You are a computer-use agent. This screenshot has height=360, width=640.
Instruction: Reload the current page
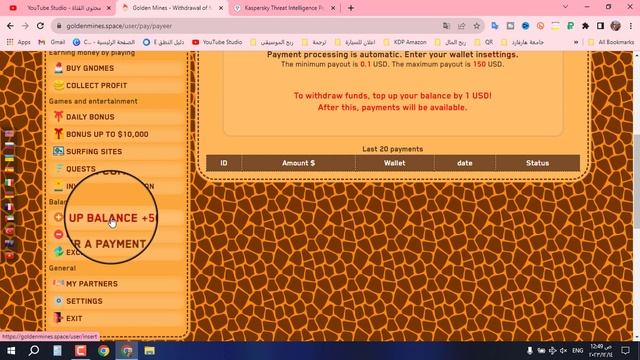(40, 26)
